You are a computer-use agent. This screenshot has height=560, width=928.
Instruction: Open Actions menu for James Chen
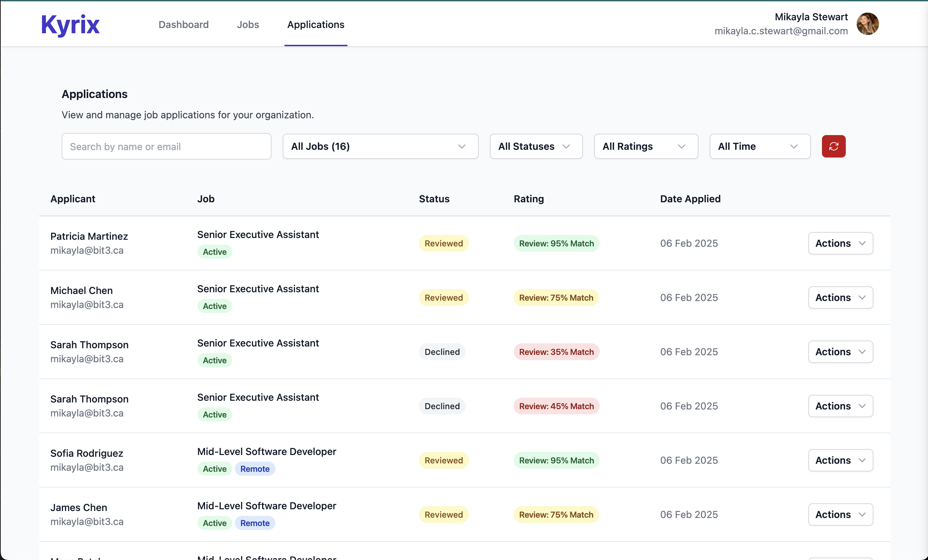pyautogui.click(x=840, y=514)
